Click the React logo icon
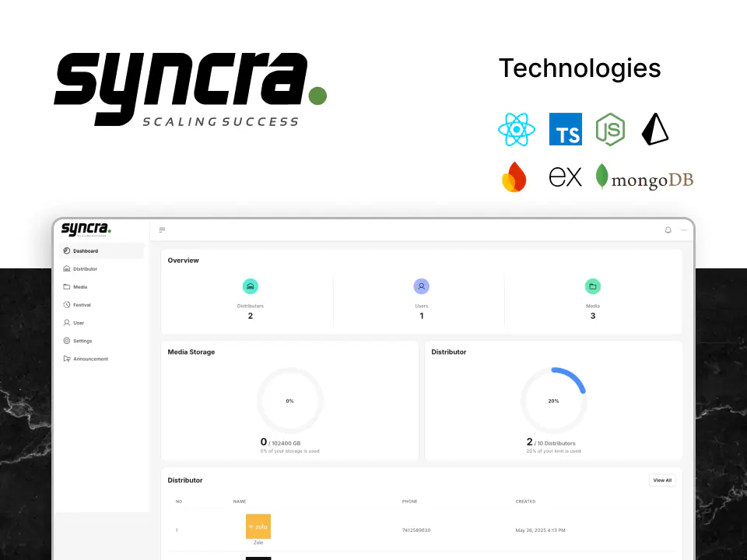 point(517,130)
